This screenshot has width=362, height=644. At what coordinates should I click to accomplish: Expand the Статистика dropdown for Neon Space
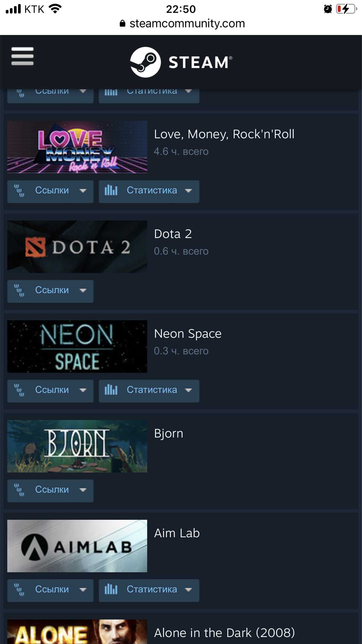tap(149, 391)
